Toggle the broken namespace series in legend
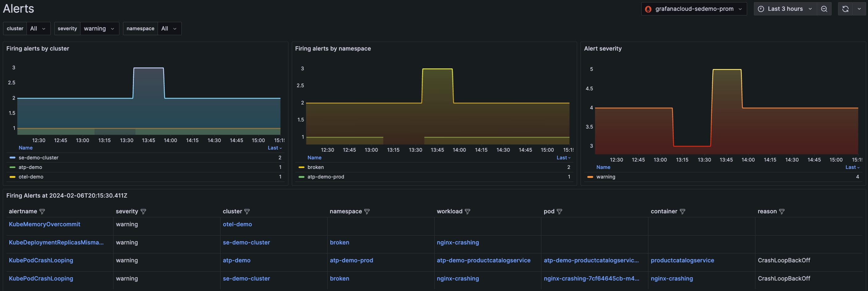This screenshot has height=291, width=868. coord(315,167)
